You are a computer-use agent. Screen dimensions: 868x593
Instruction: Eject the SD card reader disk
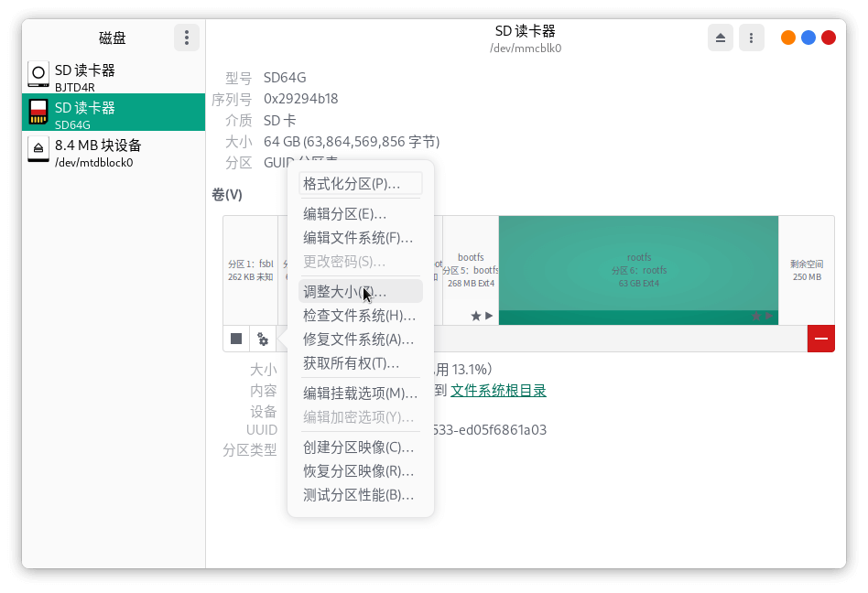(720, 38)
